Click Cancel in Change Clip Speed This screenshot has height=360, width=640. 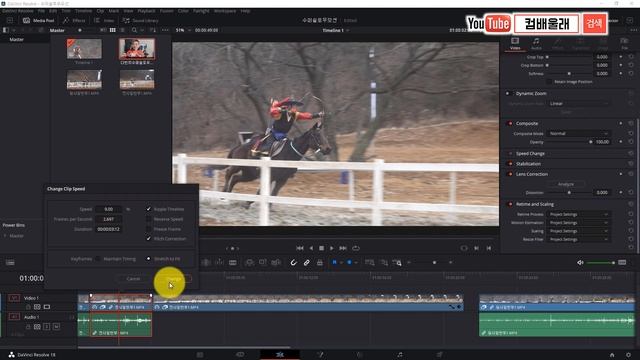133,279
